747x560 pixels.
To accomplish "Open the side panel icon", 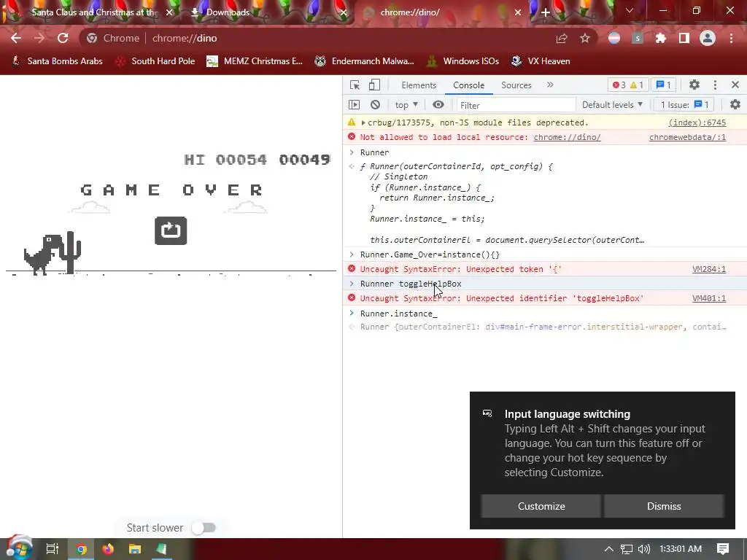I will (684, 38).
